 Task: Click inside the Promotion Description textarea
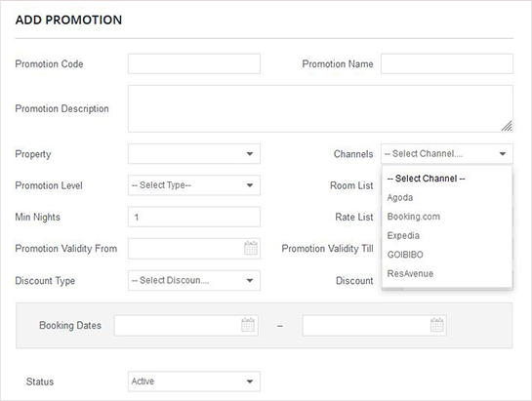pyautogui.click(x=320, y=109)
